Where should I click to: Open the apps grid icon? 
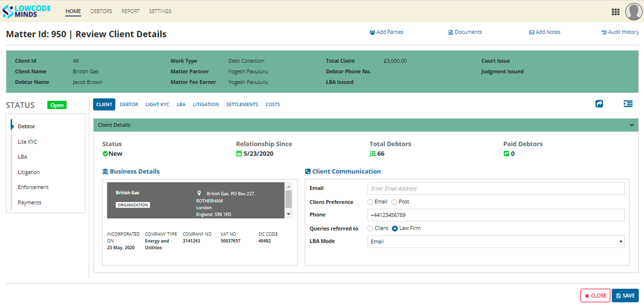pos(615,12)
